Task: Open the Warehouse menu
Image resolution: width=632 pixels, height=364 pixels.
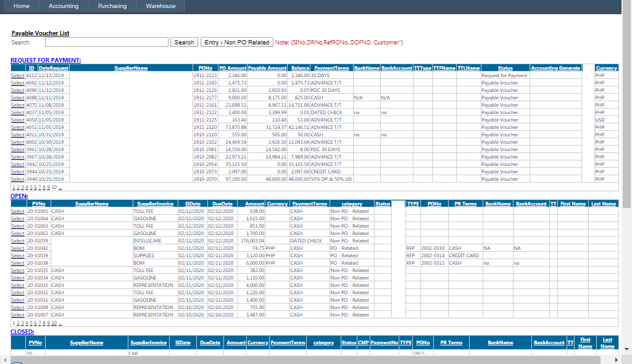Action: (161, 6)
